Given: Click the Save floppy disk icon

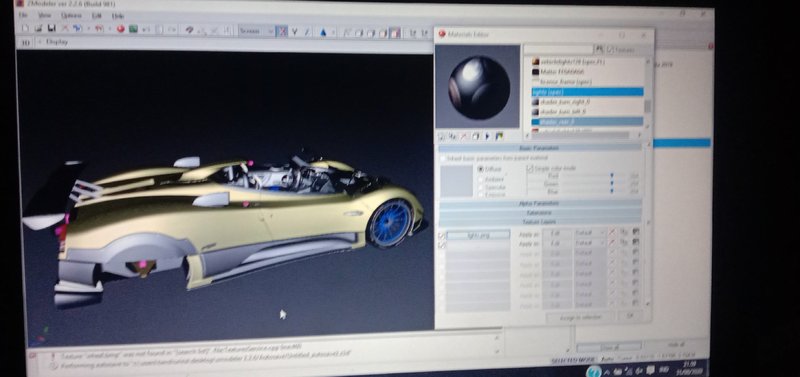Looking at the screenshot, I should click(51, 28).
